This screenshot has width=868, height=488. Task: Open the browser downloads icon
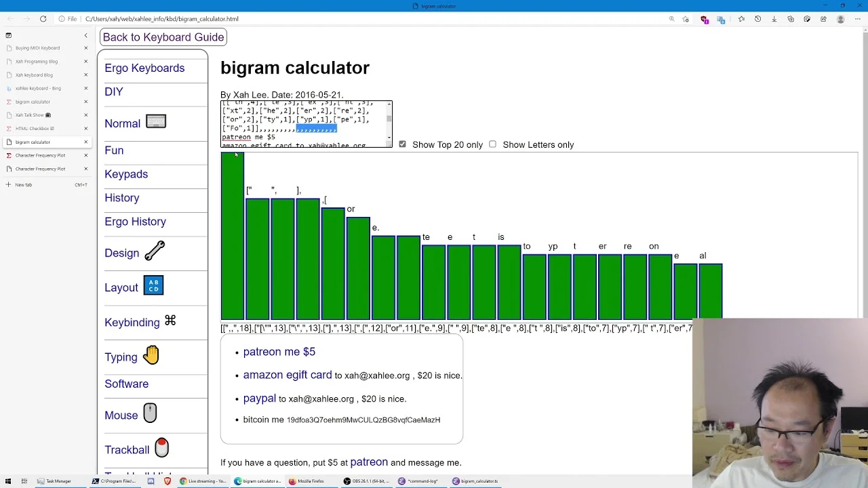point(774,19)
